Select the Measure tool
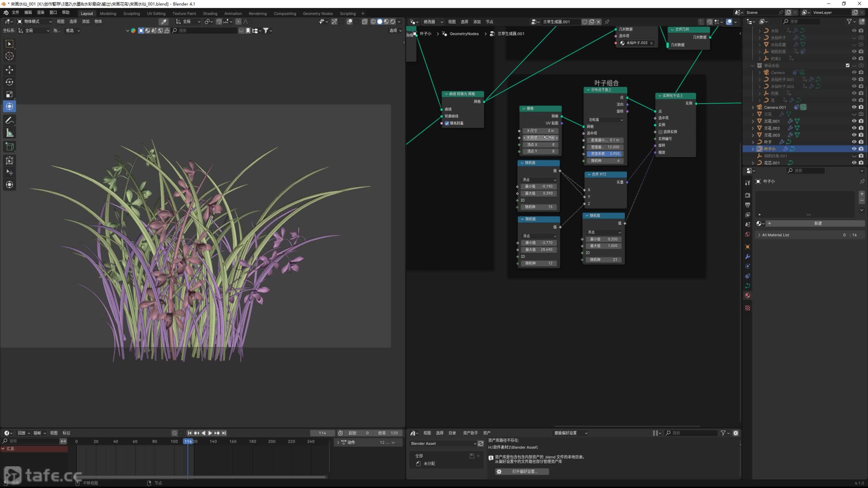Viewport: 868px width, 488px height. coord(9,133)
